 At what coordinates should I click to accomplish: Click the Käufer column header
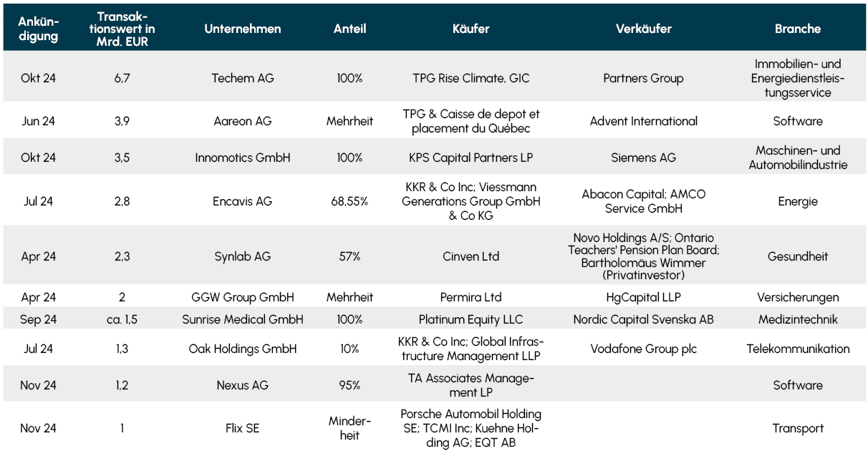point(471,29)
